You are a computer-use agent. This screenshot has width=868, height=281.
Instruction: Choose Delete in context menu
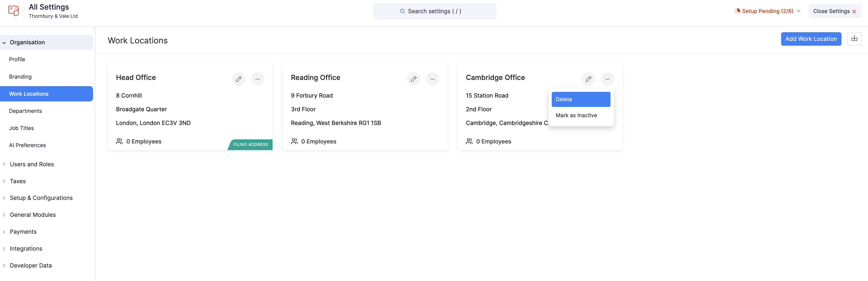coord(581,99)
